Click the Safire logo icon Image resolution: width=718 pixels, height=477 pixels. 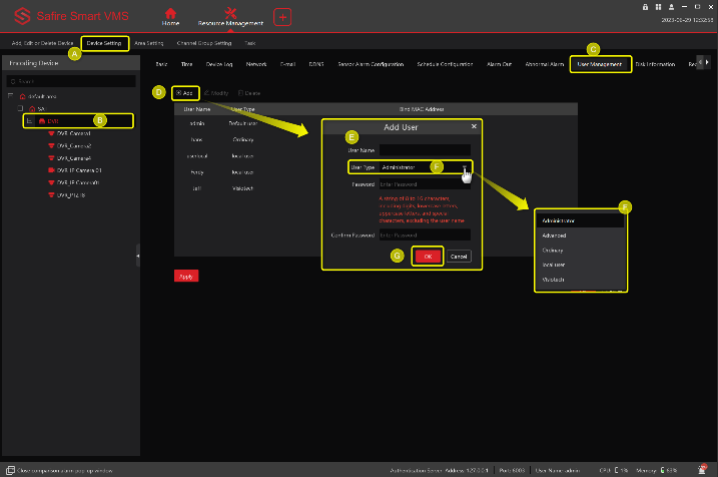tap(19, 17)
